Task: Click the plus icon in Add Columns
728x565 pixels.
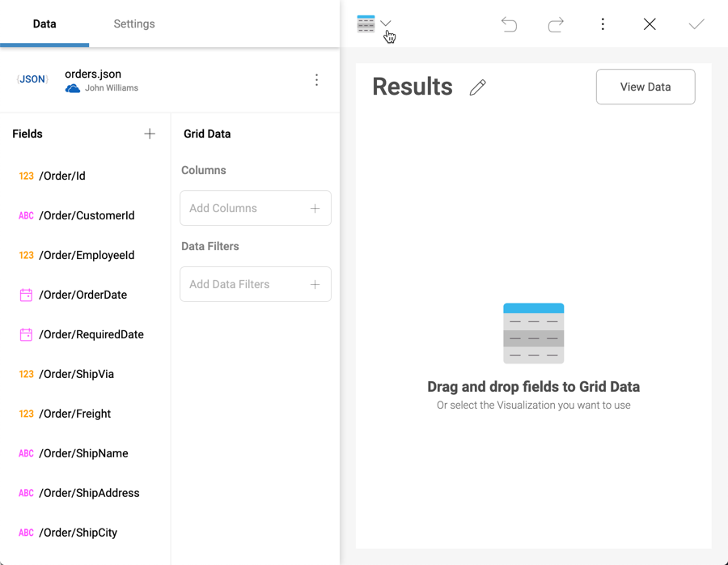Action: point(315,209)
